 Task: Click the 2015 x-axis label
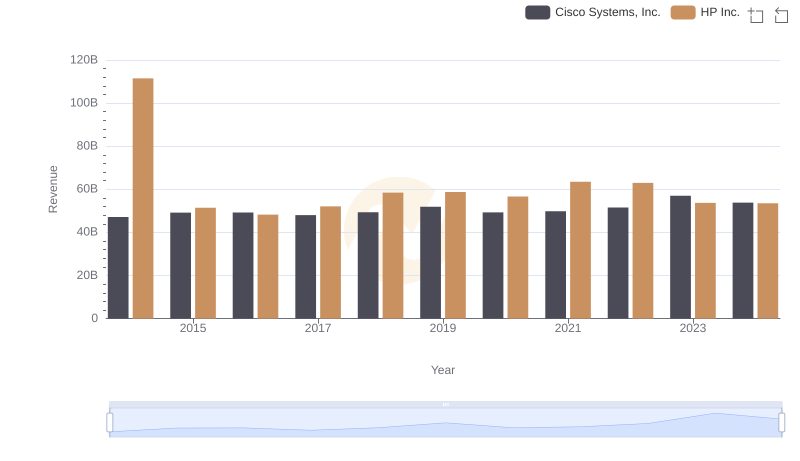(x=193, y=328)
